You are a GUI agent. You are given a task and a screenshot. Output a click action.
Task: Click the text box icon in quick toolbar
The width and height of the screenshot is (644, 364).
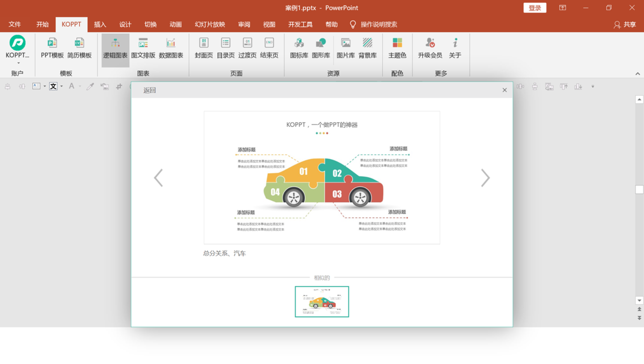(x=36, y=86)
